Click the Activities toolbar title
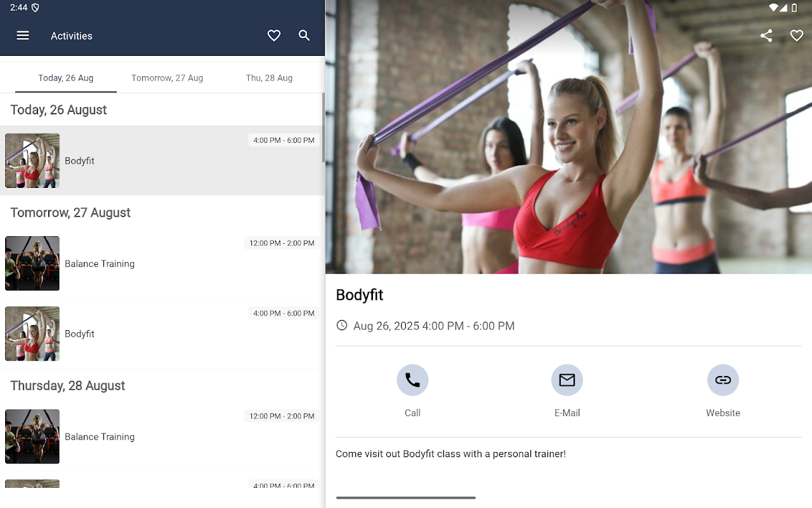The image size is (812, 508). [72, 36]
